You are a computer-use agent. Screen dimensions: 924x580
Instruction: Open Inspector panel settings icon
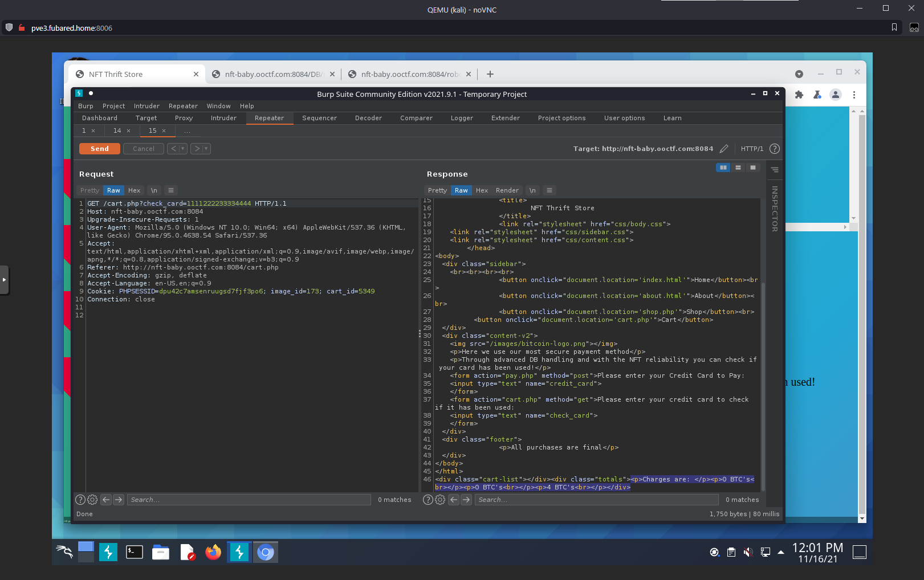pyautogui.click(x=775, y=169)
